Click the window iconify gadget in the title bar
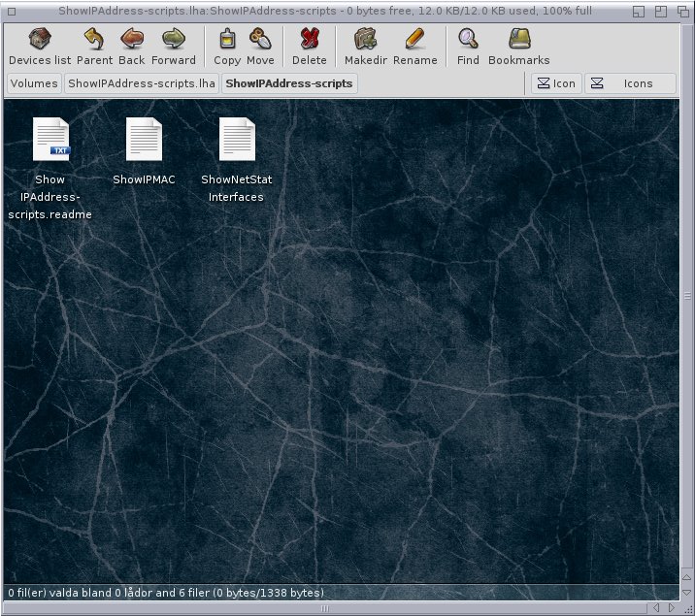 point(639,12)
